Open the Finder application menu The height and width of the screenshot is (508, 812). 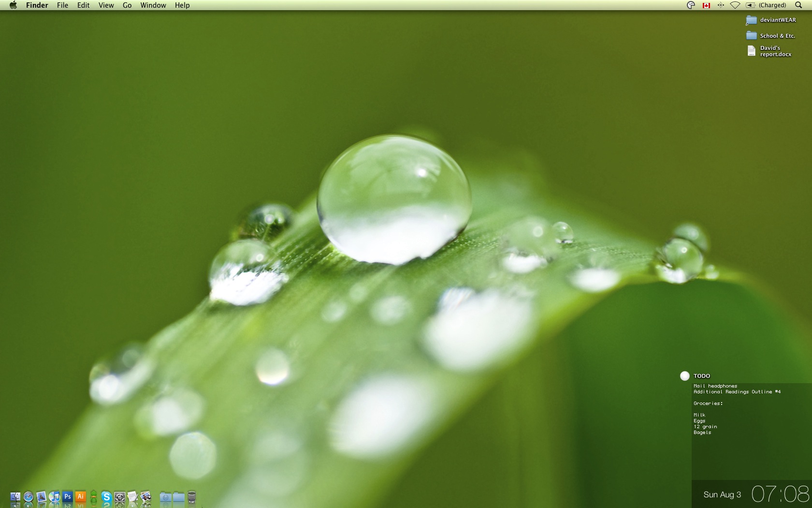pos(37,5)
